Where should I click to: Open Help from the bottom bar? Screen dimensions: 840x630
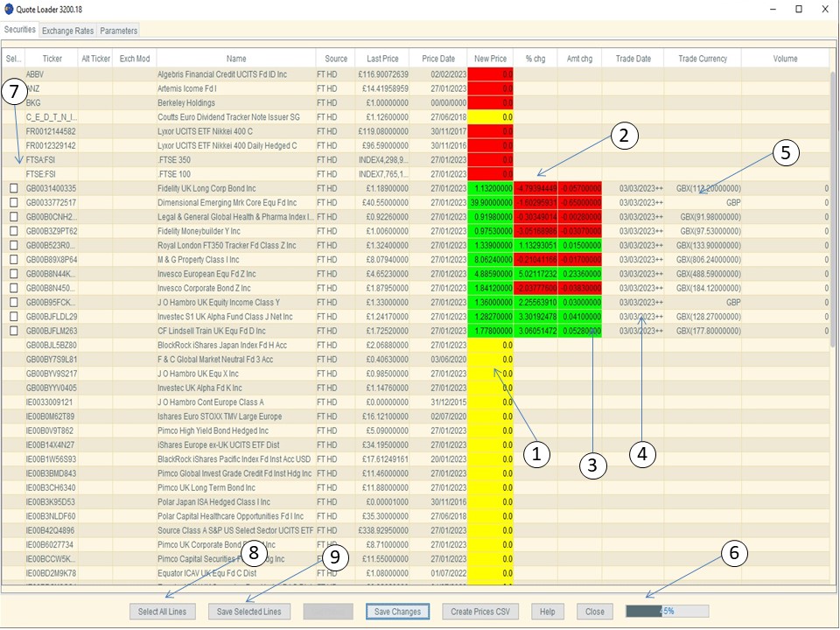tap(548, 612)
